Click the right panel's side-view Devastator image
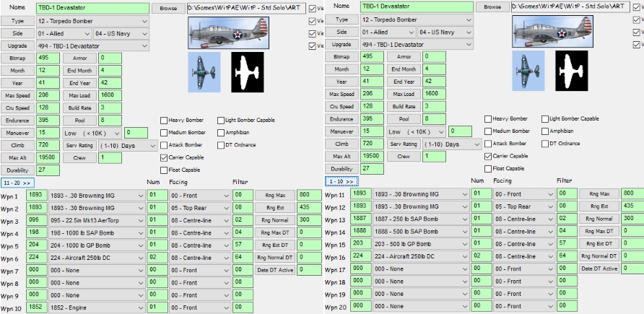Screen dimensions: 644x314 pyautogui.click(x=552, y=32)
